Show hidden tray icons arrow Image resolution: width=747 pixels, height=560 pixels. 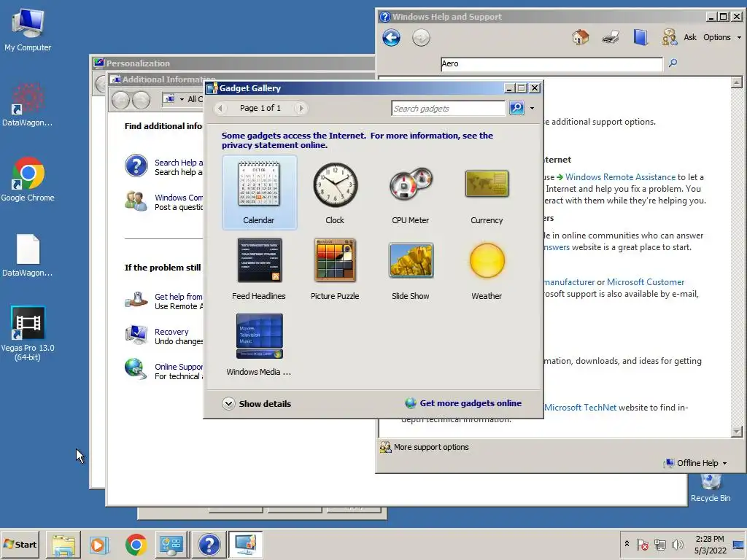tap(627, 544)
